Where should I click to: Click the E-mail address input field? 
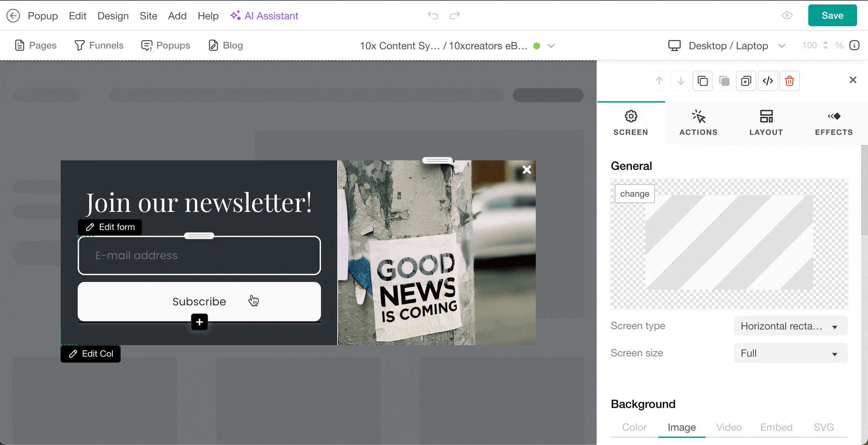(199, 255)
